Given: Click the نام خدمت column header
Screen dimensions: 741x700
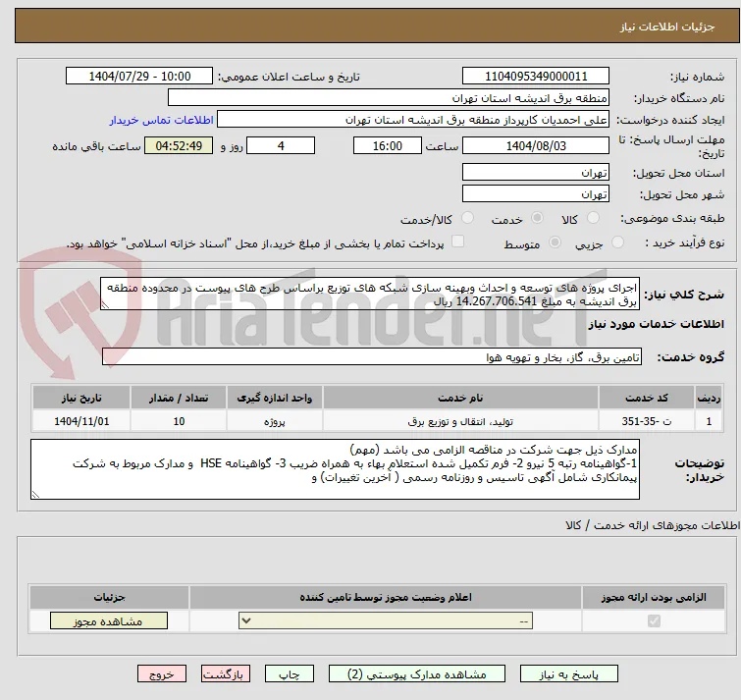Looking at the screenshot, I should click(x=460, y=398).
